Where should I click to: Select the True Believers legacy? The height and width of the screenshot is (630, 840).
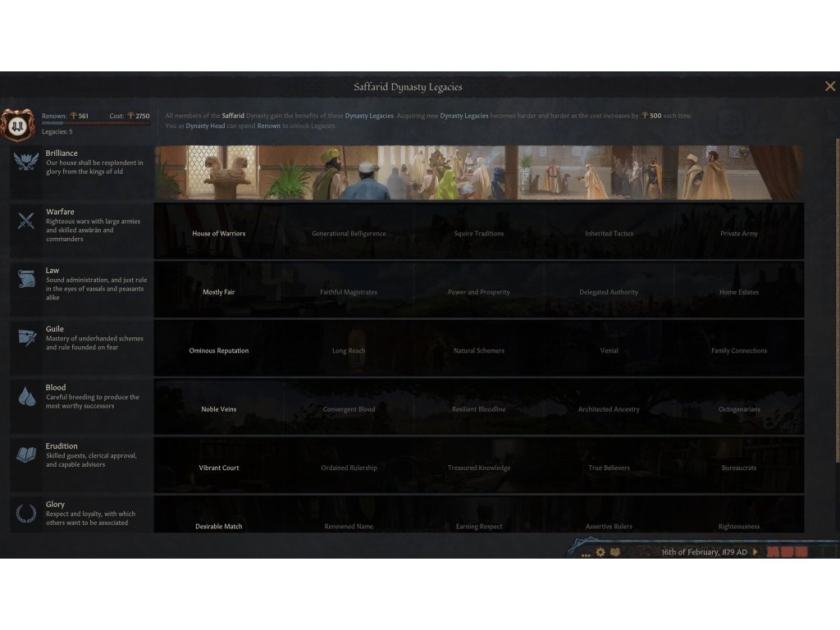(609, 468)
